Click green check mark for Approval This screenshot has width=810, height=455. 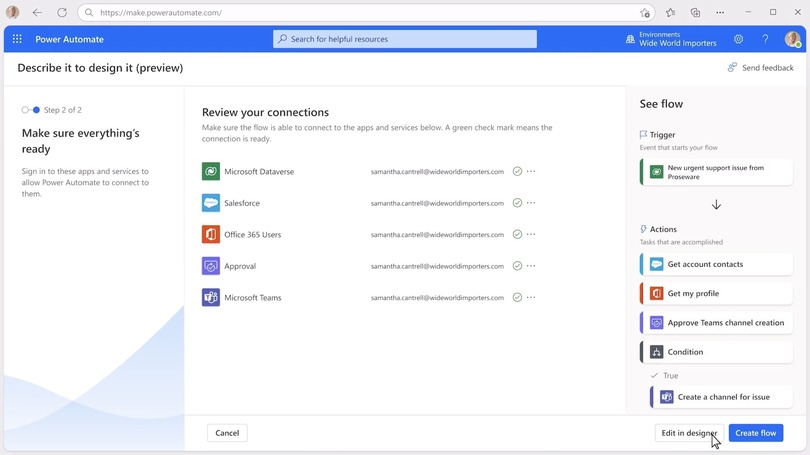coord(517,266)
